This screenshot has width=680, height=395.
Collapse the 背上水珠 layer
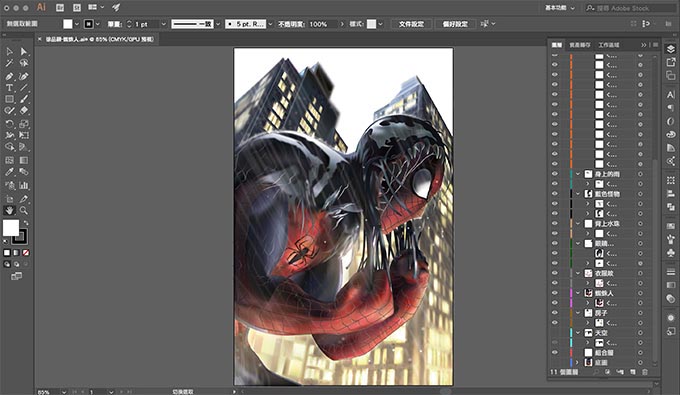[x=578, y=223]
